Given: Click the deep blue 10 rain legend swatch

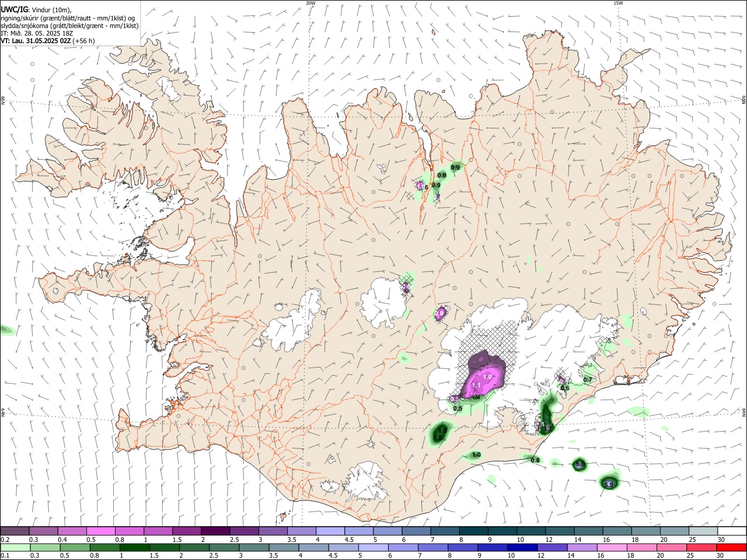Looking at the screenshot, I should tap(522, 547).
